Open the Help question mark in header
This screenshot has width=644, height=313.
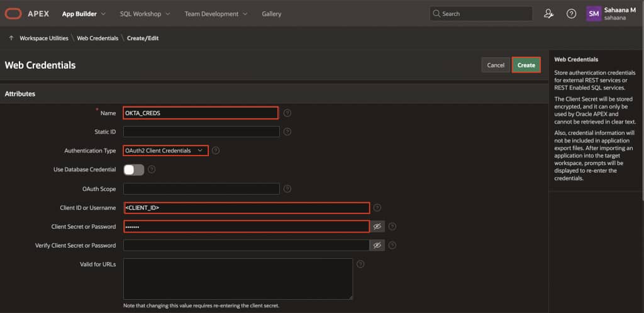point(571,14)
